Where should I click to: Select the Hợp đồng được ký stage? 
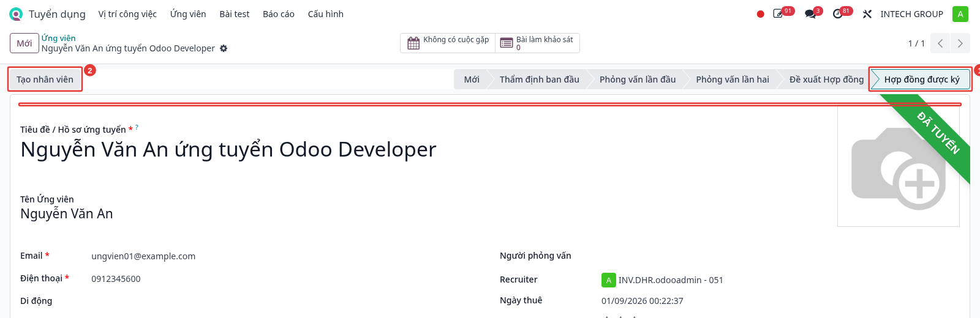(x=921, y=79)
